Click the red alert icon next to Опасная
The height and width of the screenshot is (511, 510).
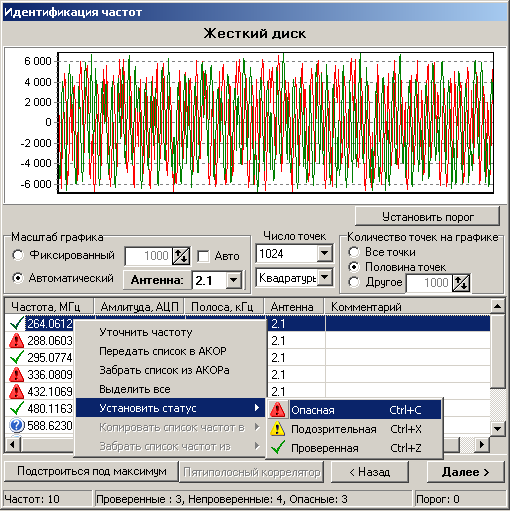277,410
